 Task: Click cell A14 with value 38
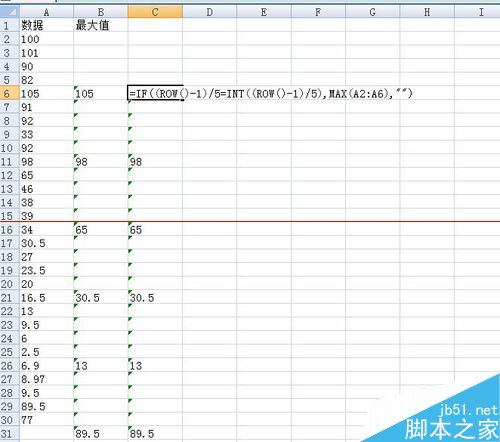(47, 202)
